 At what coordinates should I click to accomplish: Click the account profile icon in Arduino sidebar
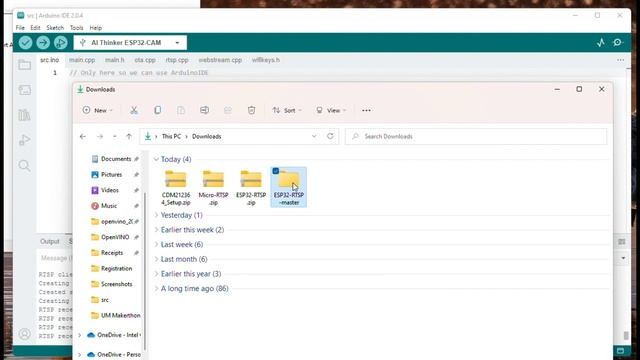coord(24,334)
